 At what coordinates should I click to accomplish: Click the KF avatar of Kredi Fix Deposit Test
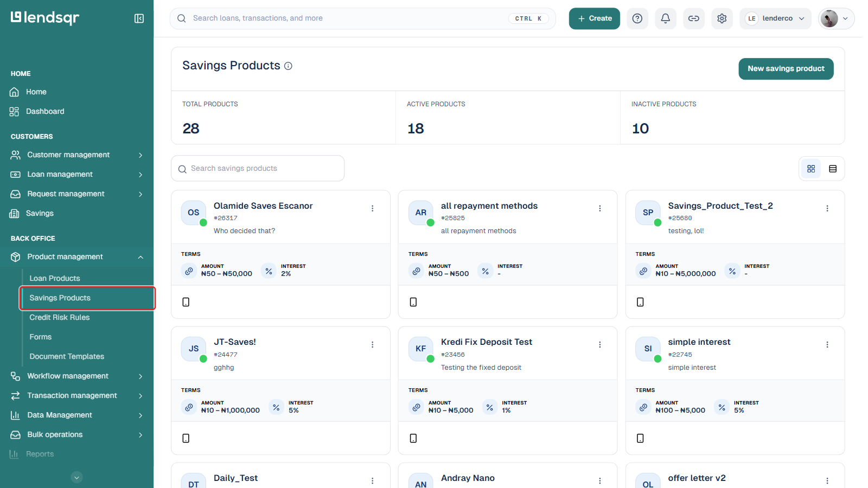[421, 349]
